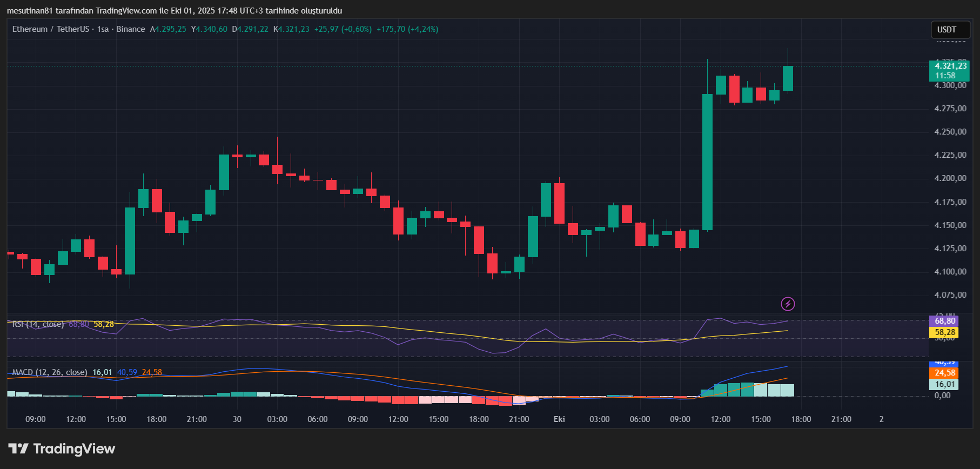Screen dimensions: 980x469
Task: Click the Eki month marker on time axis
Action: 559,419
